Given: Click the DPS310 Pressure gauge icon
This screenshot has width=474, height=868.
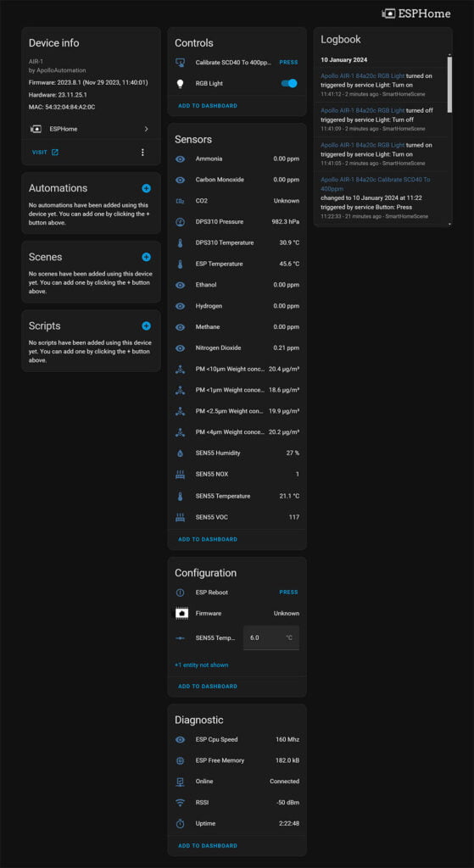Looking at the screenshot, I should click(180, 222).
